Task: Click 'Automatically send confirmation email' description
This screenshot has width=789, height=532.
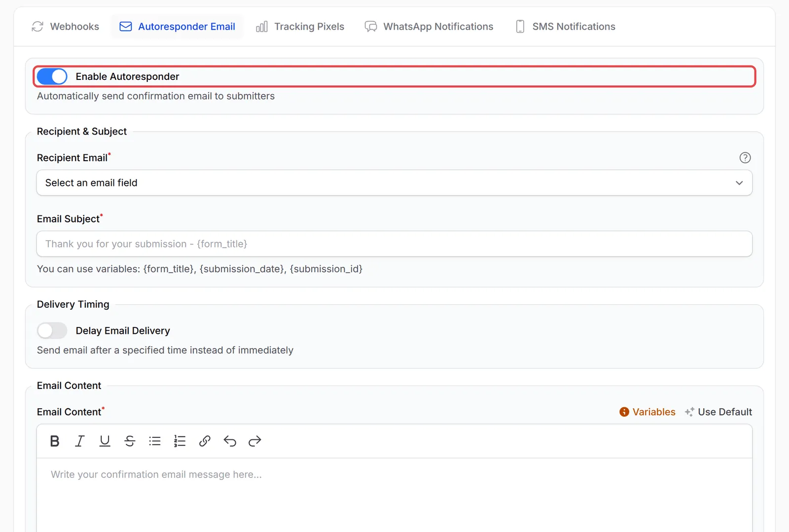Action: pyautogui.click(x=156, y=96)
